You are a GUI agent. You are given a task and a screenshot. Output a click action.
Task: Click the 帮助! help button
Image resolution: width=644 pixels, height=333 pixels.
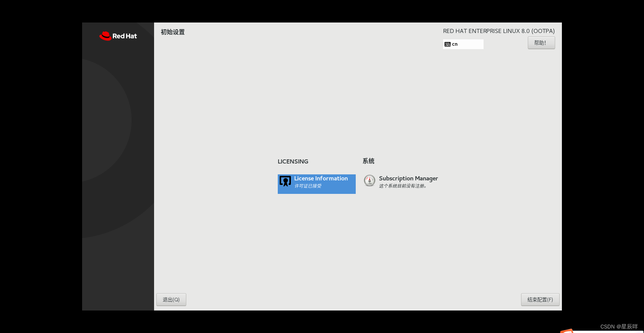tap(541, 43)
